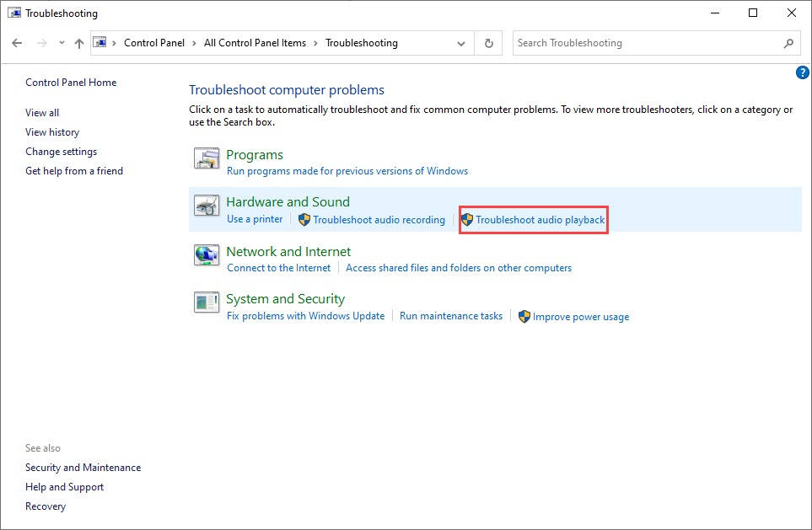The height and width of the screenshot is (530, 812).
Task: Open help via the blue question mark
Action: click(802, 72)
